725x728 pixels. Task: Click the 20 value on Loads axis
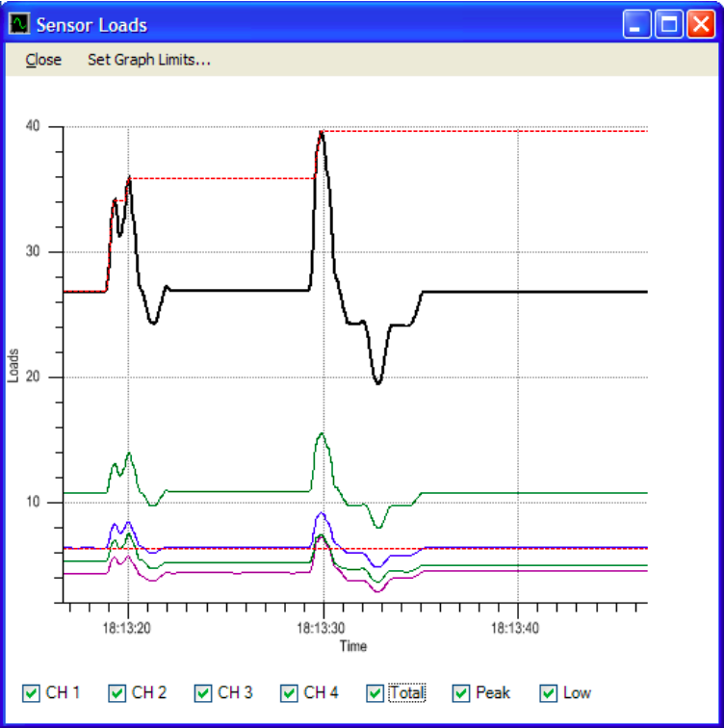(33, 377)
